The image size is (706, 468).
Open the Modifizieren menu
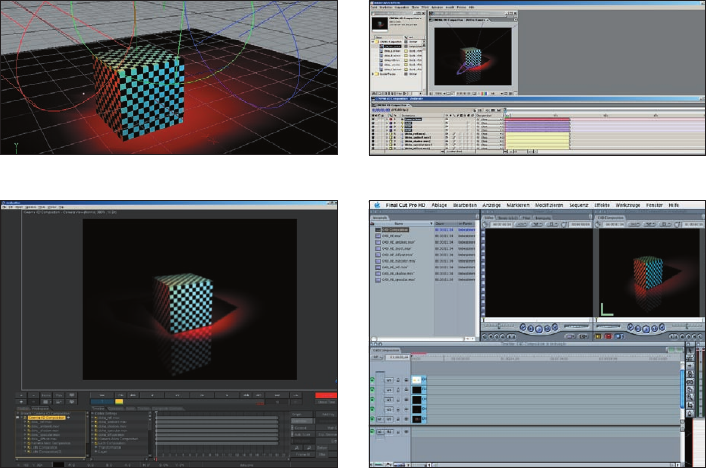[549, 205]
